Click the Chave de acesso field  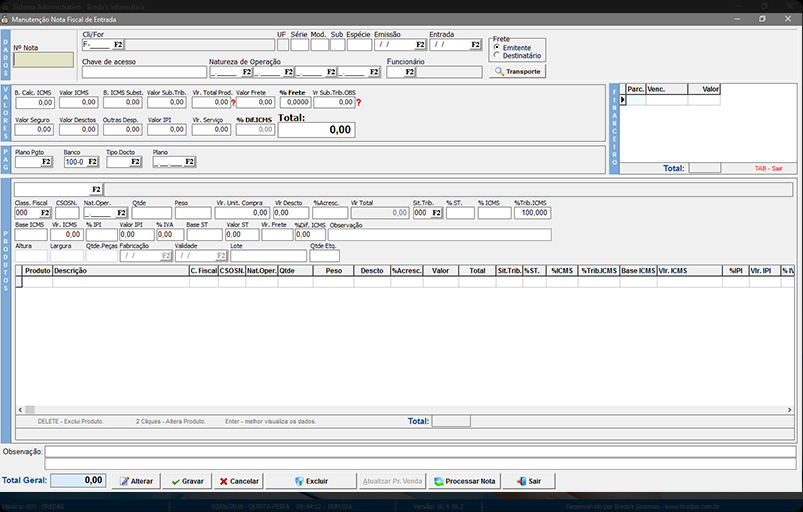click(x=144, y=72)
